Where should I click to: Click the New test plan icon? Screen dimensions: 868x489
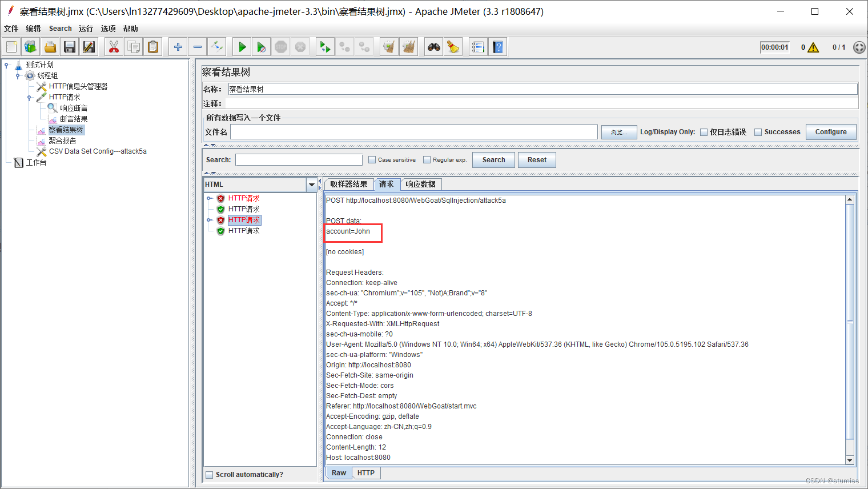click(x=11, y=47)
